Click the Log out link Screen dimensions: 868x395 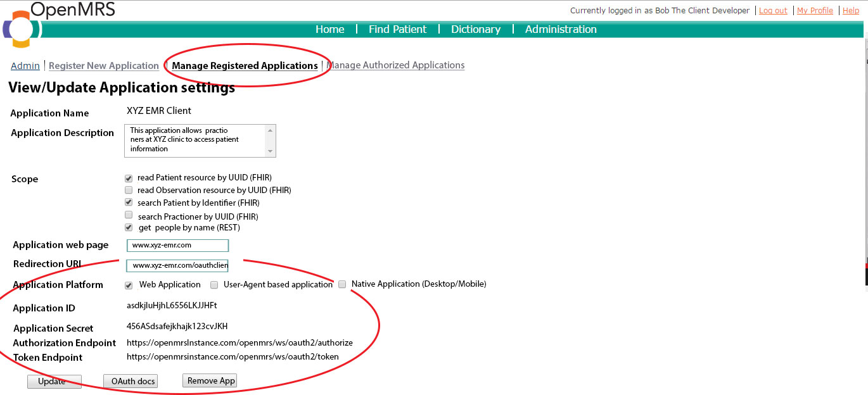pos(773,10)
